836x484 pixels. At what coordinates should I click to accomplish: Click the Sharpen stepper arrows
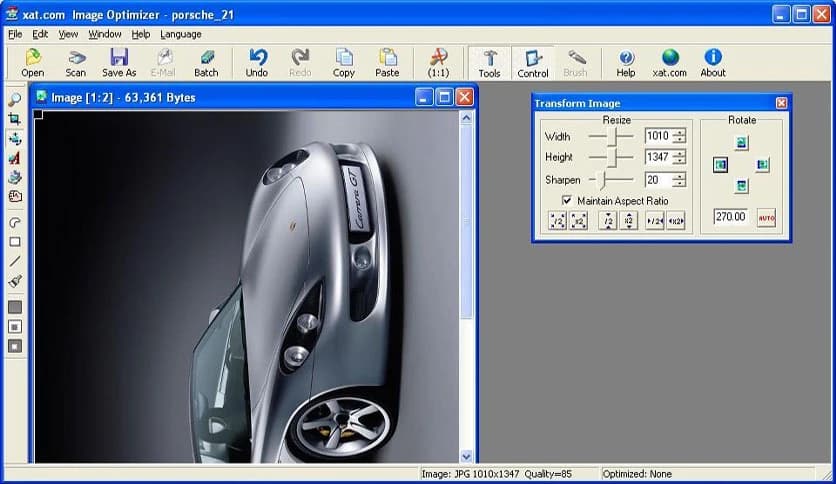(x=679, y=180)
